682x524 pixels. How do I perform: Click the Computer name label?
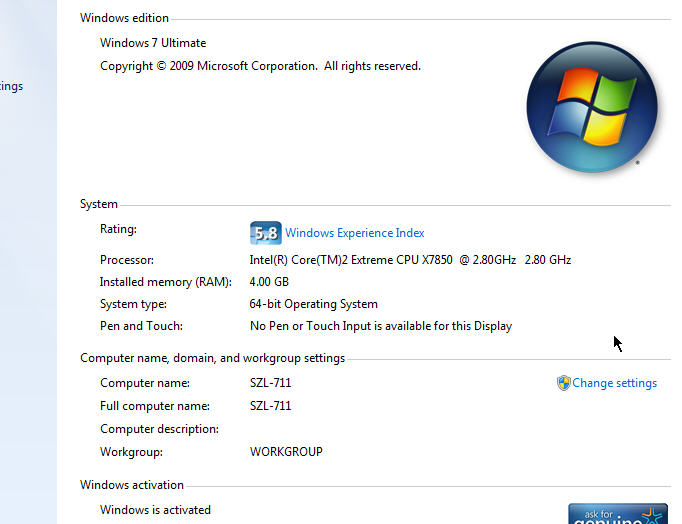[145, 383]
